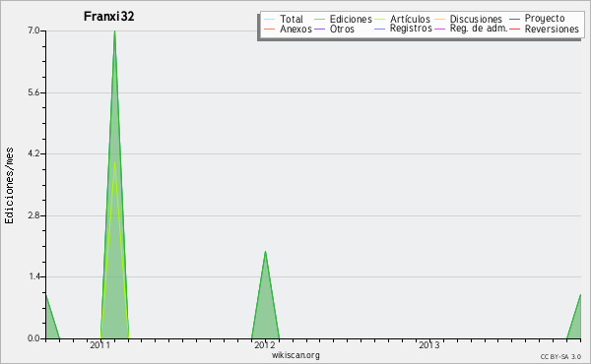This screenshot has width=591, height=364.
Task: Click the Reg. de adm. legend entry
Action: pos(471,29)
